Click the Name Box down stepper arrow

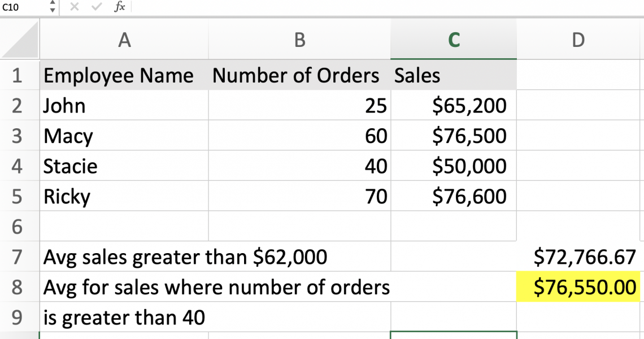coord(53,11)
